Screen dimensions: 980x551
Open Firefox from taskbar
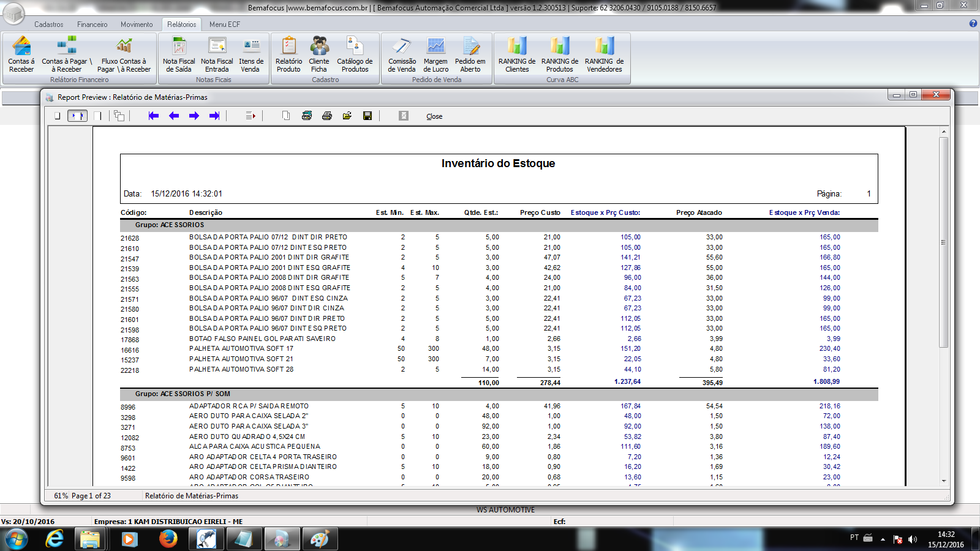point(168,539)
